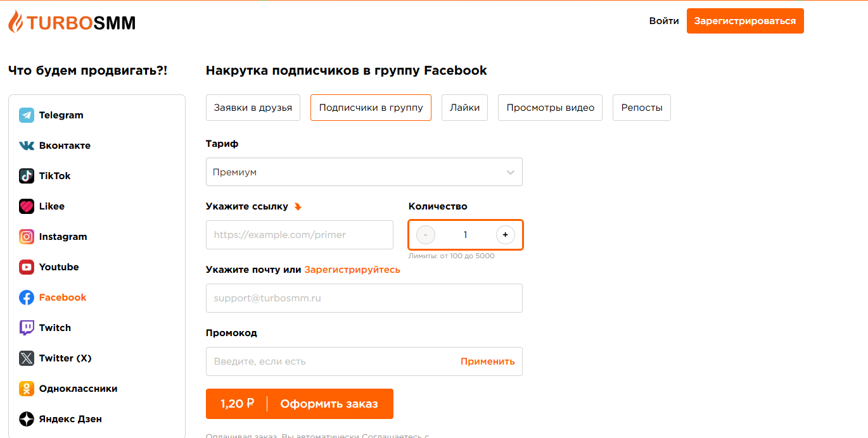868x438 pixels.
Task: Select the Telegram icon in sidebar
Action: tap(27, 115)
